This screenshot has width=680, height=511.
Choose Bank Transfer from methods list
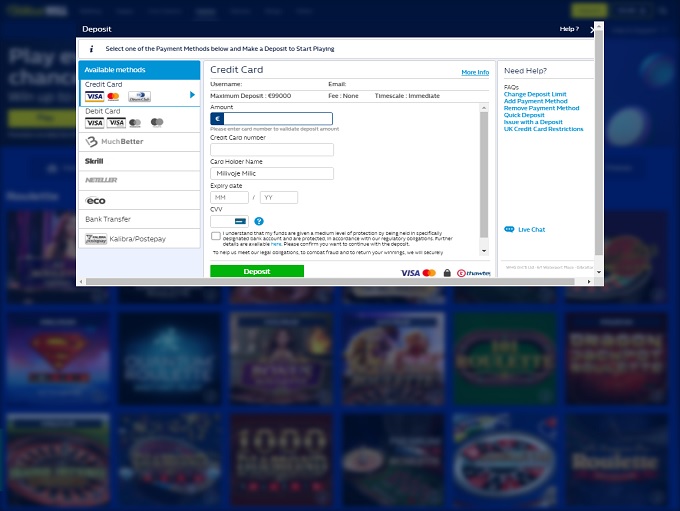pyautogui.click(x=139, y=219)
